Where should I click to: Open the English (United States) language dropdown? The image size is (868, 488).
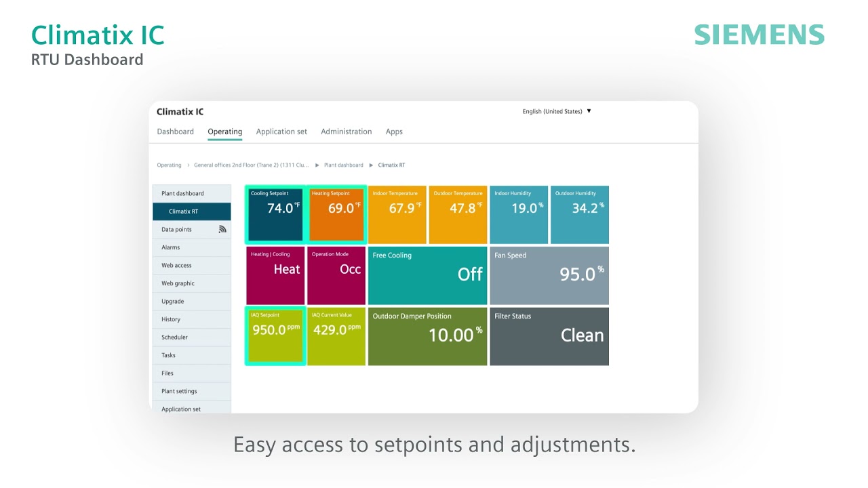coord(557,111)
